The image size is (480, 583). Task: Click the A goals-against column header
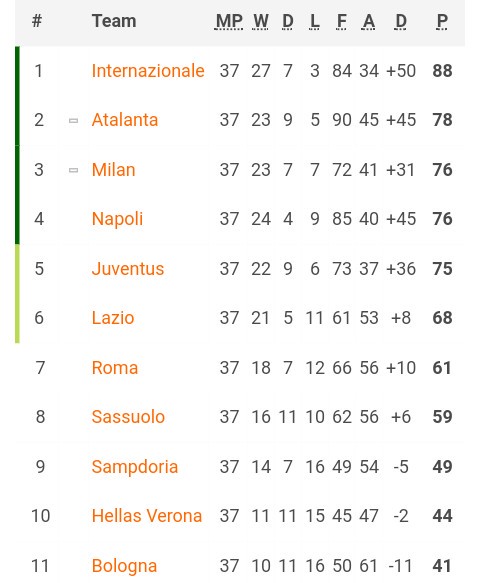click(x=368, y=21)
